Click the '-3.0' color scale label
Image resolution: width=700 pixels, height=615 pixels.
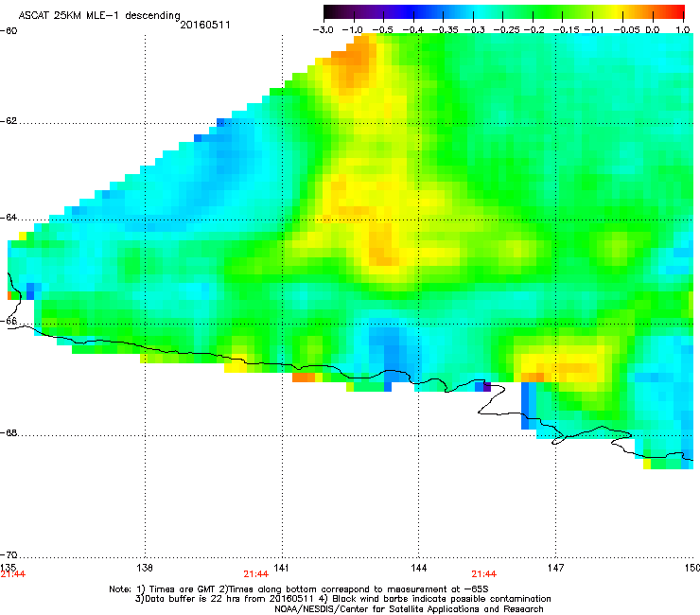[323, 30]
